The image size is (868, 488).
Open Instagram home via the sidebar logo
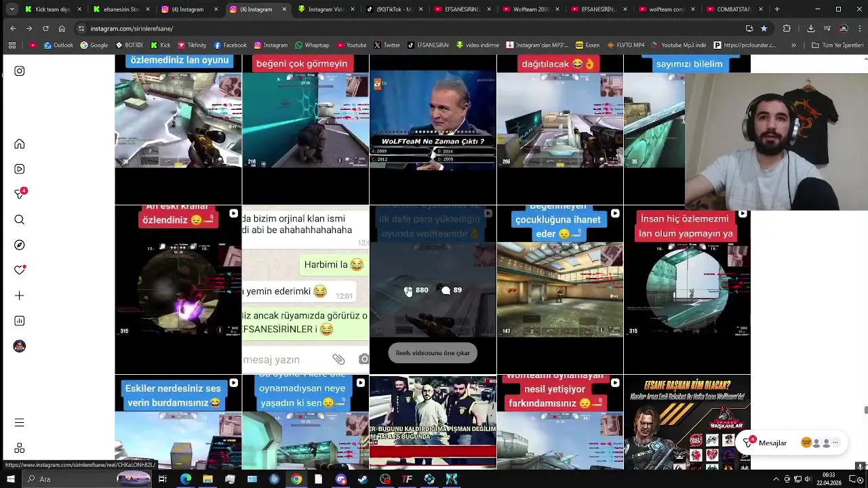pos(20,71)
